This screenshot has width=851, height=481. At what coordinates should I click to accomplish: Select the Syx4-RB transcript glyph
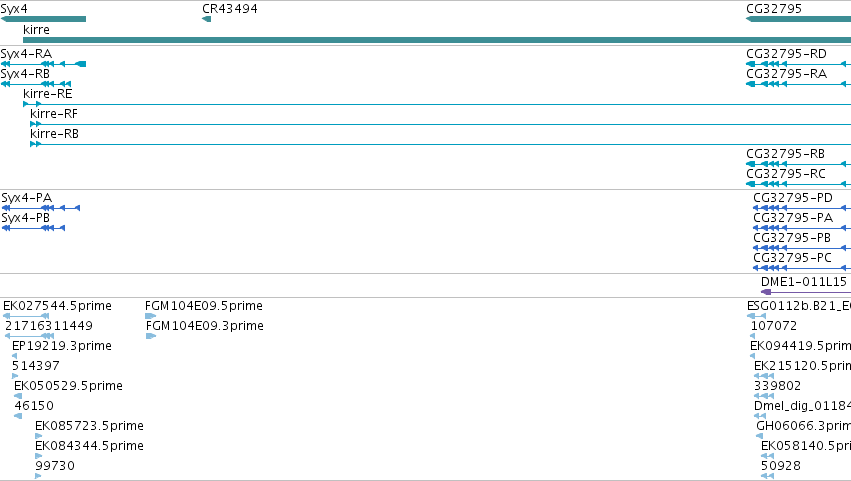coord(36,84)
